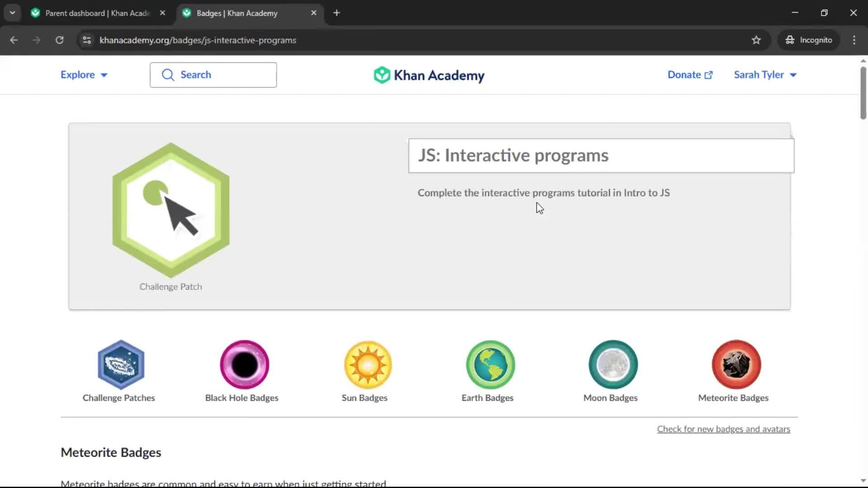Click the Challenge Patches galaxy badge icon
This screenshot has width=868, height=488.
point(121,365)
